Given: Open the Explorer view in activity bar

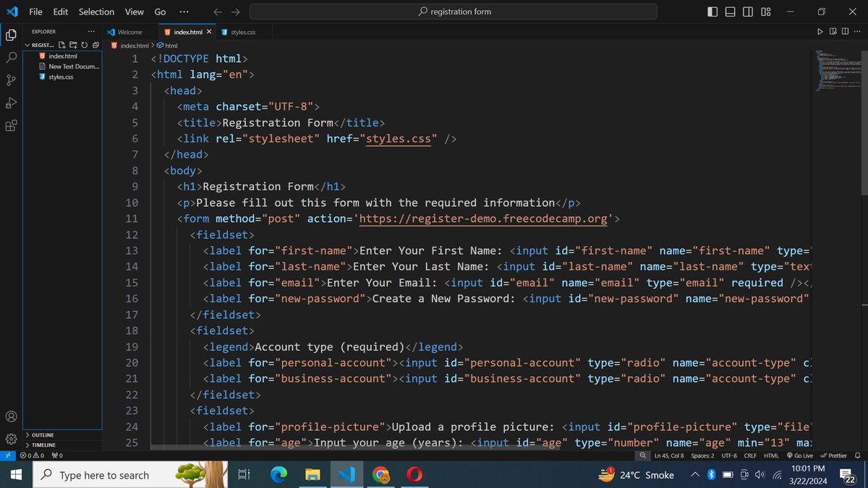Looking at the screenshot, I should [x=11, y=35].
